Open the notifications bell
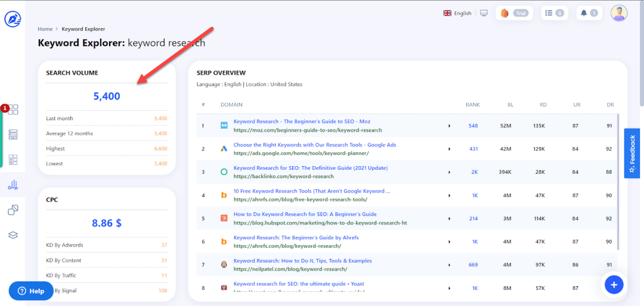This screenshot has height=306, width=644. click(x=589, y=13)
